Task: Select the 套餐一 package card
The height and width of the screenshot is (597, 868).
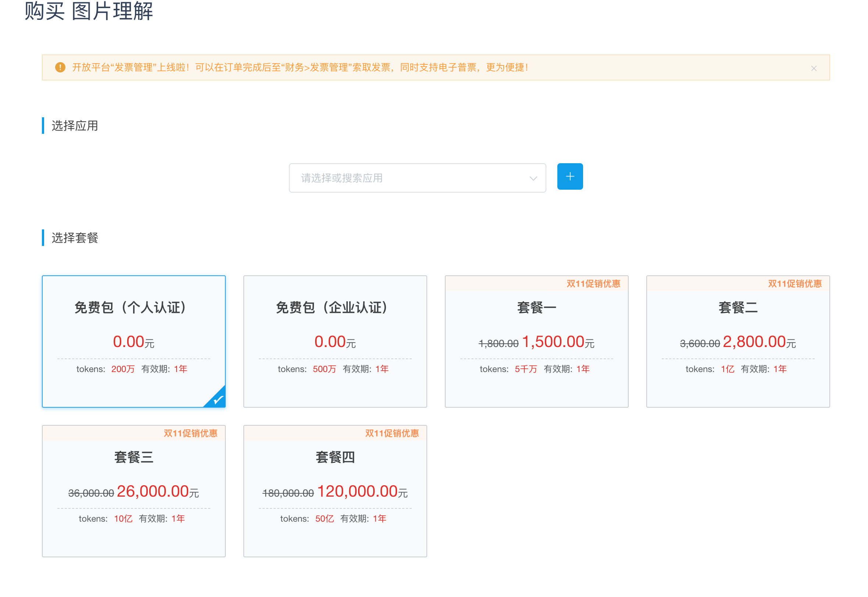Action: pos(536,341)
